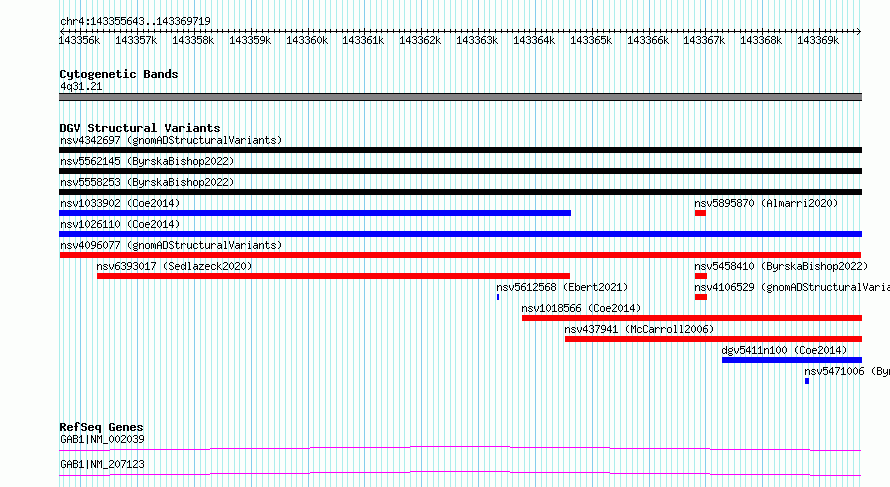Click the nsv1033902 Coe2014 label

pyautogui.click(x=120, y=203)
